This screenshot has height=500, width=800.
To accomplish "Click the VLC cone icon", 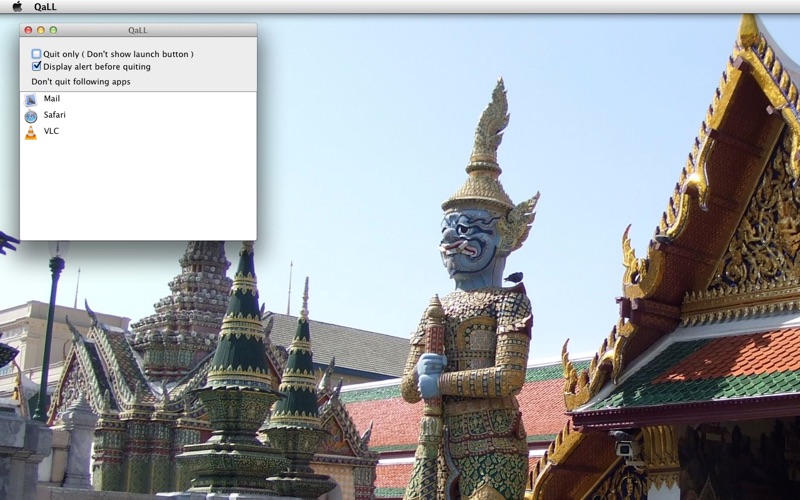I will point(31,133).
